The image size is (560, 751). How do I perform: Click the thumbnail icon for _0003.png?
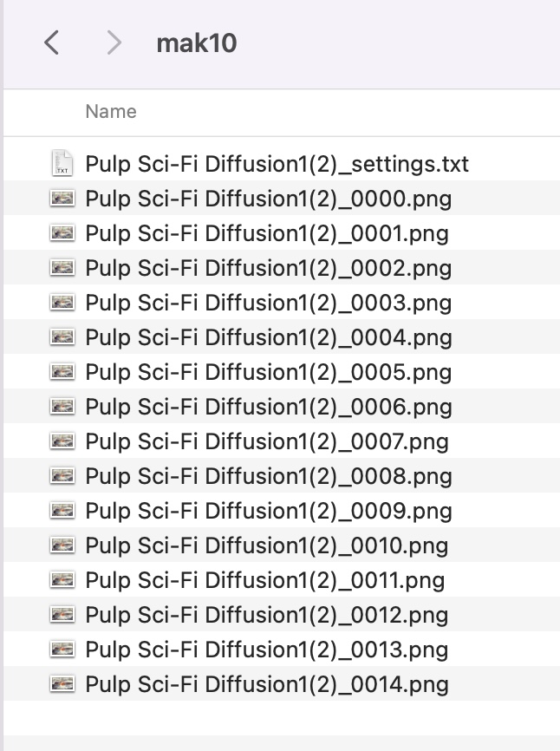[x=62, y=302]
